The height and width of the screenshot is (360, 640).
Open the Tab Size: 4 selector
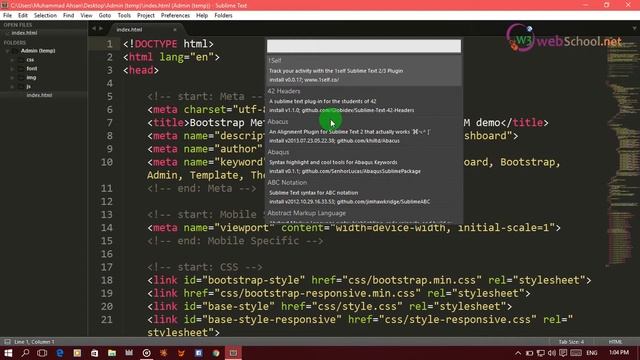pyautogui.click(x=571, y=342)
